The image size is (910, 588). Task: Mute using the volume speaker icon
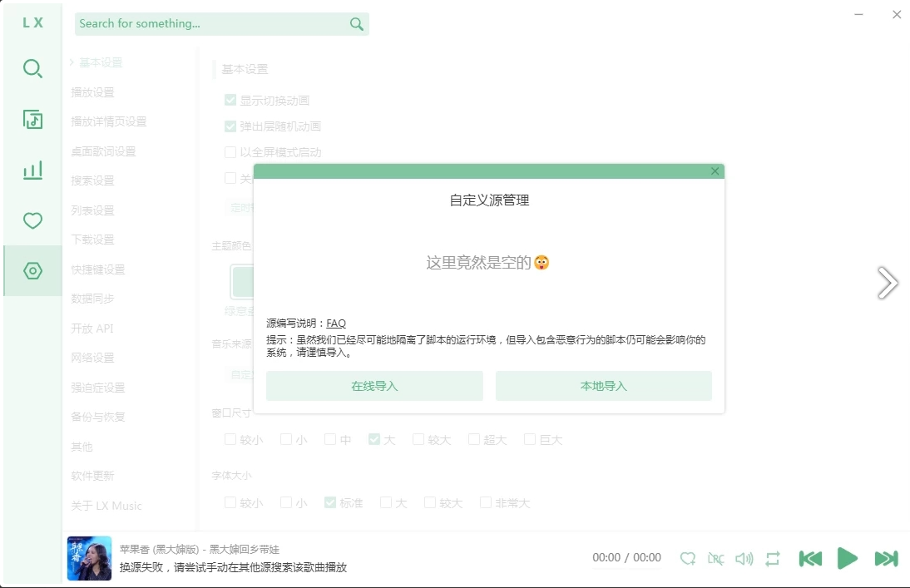[744, 559]
